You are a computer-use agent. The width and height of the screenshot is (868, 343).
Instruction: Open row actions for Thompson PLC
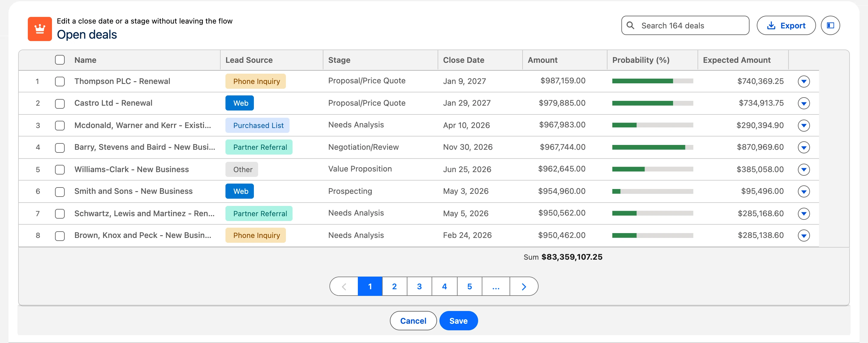(x=804, y=82)
